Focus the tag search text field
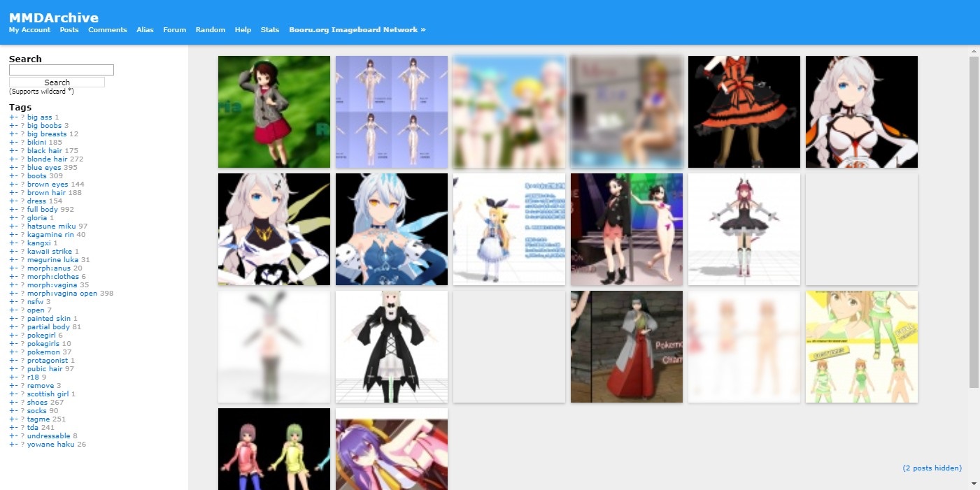This screenshot has width=980, height=490. coord(62,70)
